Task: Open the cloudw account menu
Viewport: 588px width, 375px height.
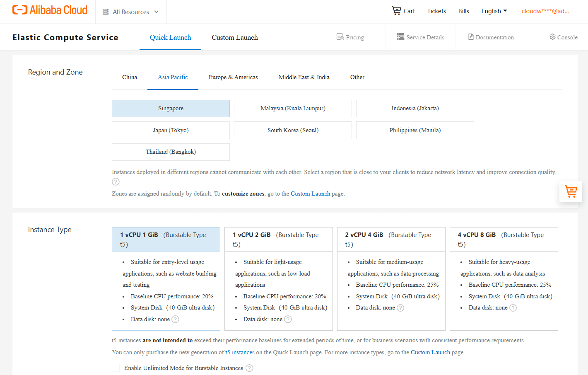Action: point(545,11)
